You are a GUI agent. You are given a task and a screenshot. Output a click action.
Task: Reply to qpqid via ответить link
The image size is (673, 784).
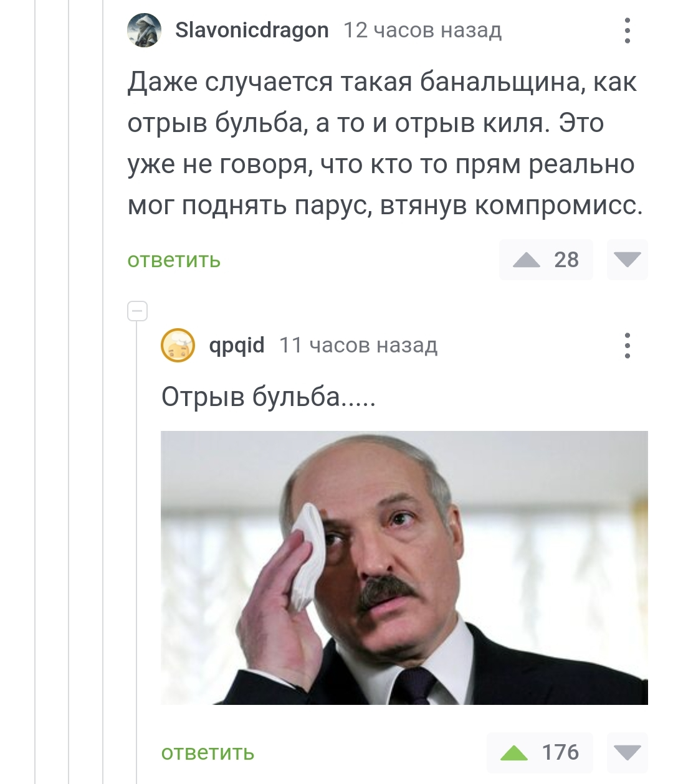pyautogui.click(x=208, y=753)
